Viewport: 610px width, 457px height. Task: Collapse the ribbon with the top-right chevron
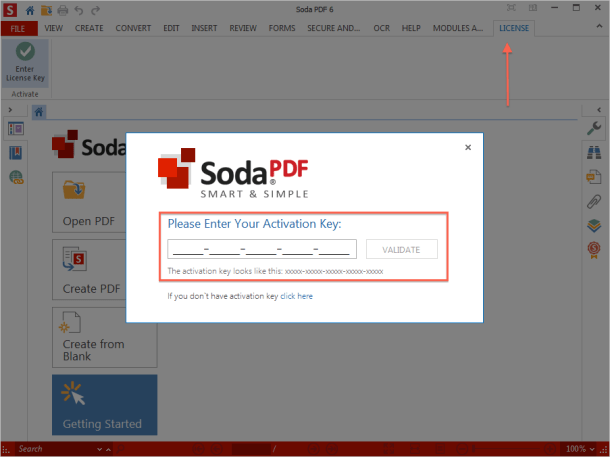pyautogui.click(x=599, y=26)
